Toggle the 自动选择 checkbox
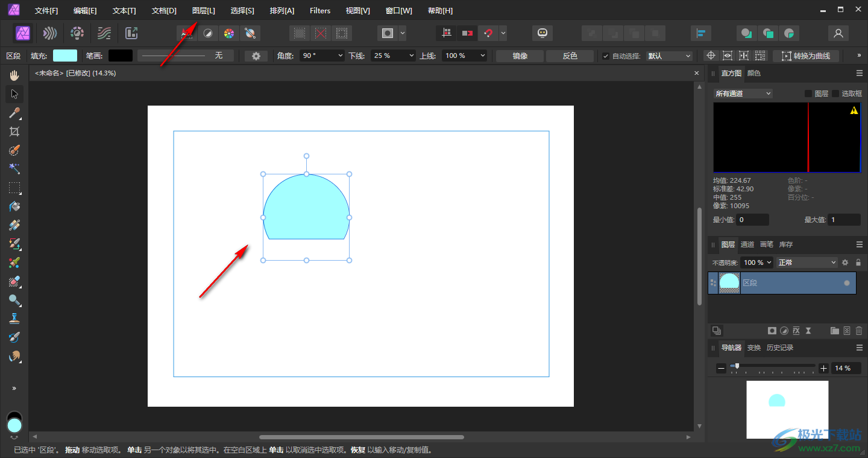 click(606, 56)
